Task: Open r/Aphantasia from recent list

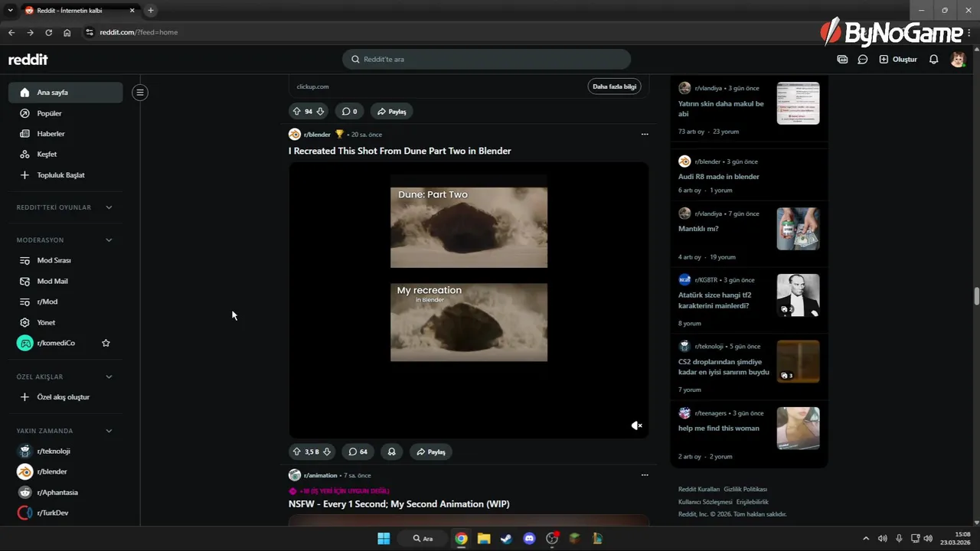Action: click(66, 493)
